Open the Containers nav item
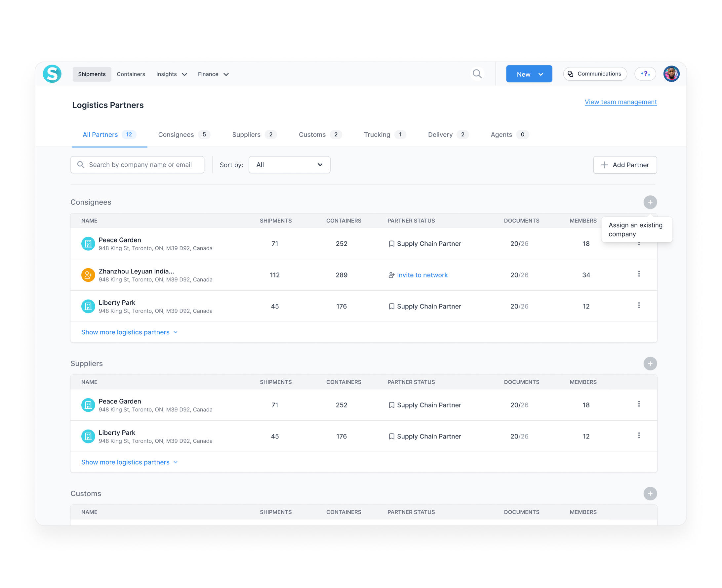Screen dimensions: 722x588 point(131,74)
